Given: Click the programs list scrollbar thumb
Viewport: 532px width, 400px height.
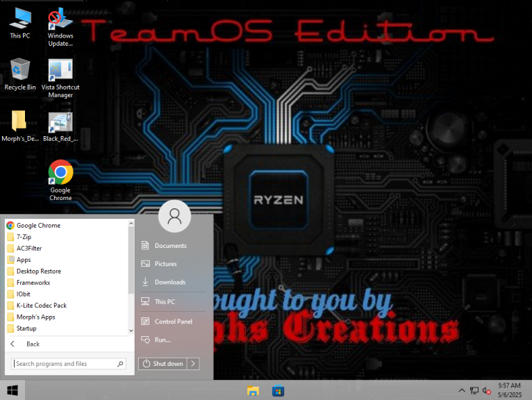Looking at the screenshot, I should click(x=131, y=260).
